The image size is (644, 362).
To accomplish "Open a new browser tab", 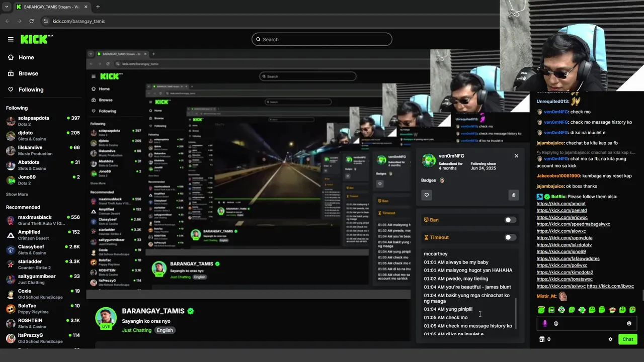I will pos(98,7).
